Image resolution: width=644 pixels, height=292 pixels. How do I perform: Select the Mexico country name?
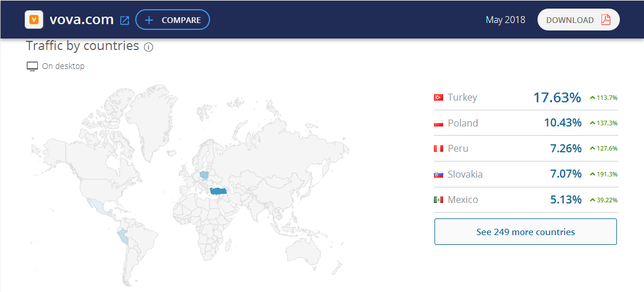tap(463, 199)
